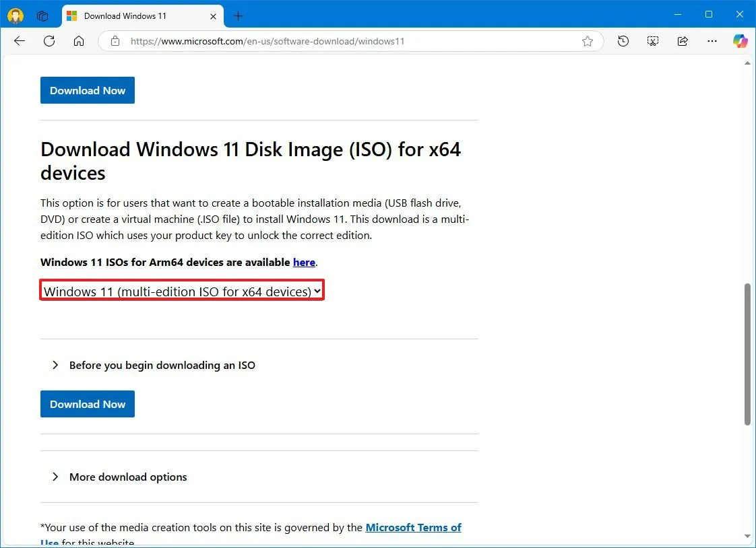This screenshot has height=548, width=756.
Task: Add this page to favorites with the star
Action: [587, 41]
